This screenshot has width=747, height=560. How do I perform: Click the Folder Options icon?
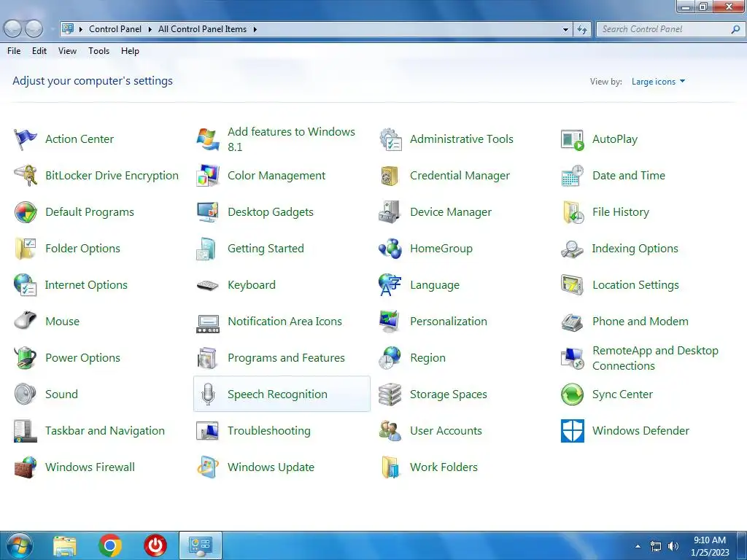pos(26,249)
